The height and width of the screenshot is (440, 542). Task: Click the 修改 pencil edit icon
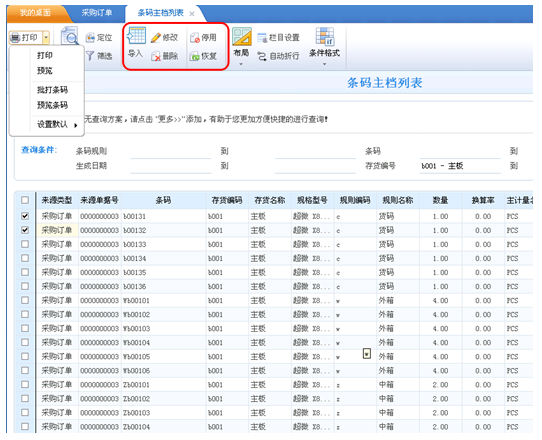click(156, 37)
